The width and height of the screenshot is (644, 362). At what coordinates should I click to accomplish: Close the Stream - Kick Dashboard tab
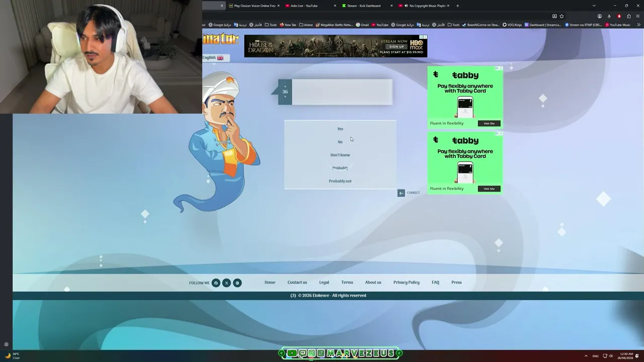pyautogui.click(x=391, y=6)
